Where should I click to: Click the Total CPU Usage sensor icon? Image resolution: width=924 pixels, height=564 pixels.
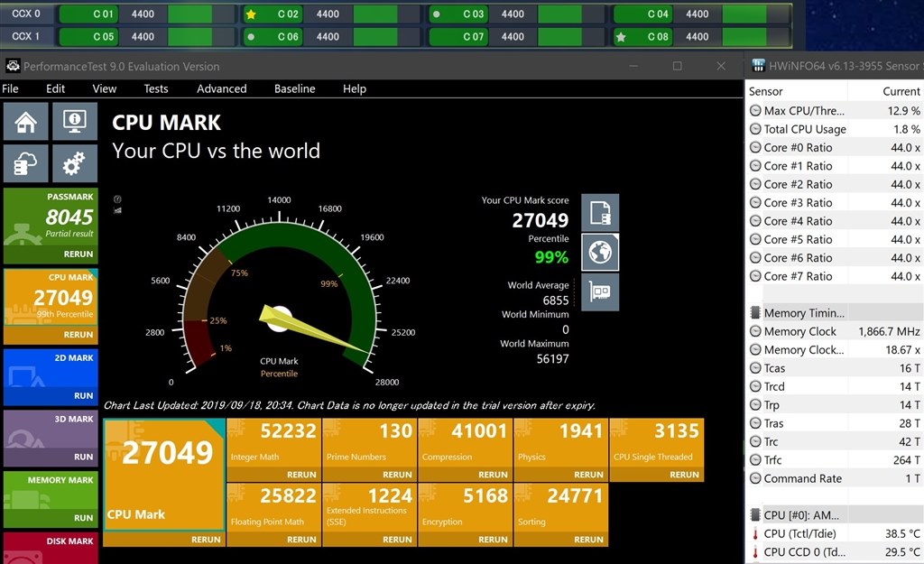(755, 129)
